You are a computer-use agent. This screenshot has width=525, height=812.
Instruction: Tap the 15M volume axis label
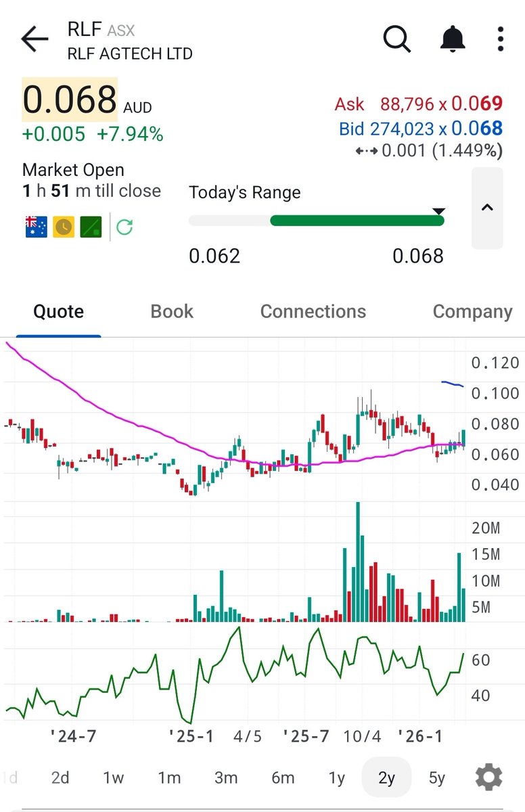[486, 555]
